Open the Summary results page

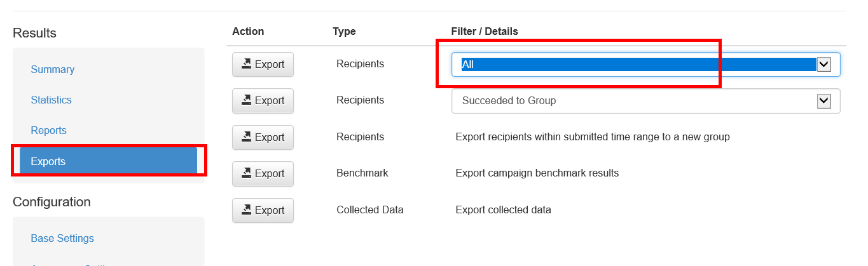click(53, 69)
